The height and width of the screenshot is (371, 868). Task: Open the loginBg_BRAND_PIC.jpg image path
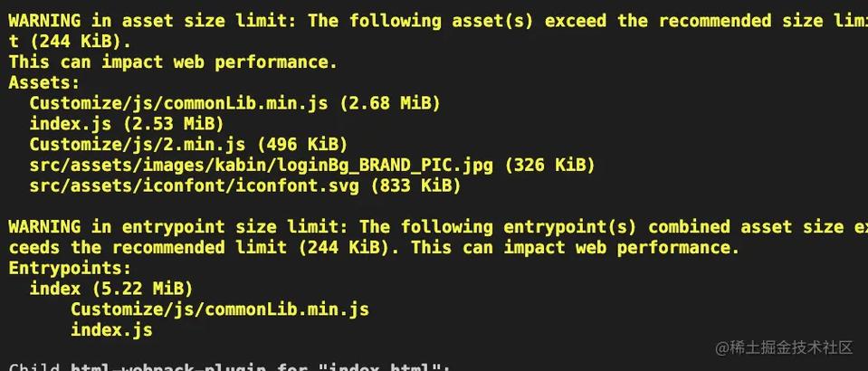tap(261, 166)
